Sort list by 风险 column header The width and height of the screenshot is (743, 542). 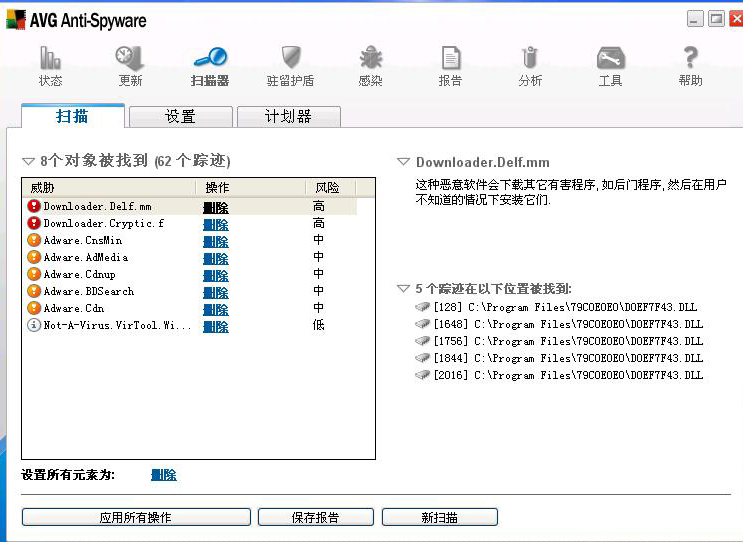(x=330, y=188)
